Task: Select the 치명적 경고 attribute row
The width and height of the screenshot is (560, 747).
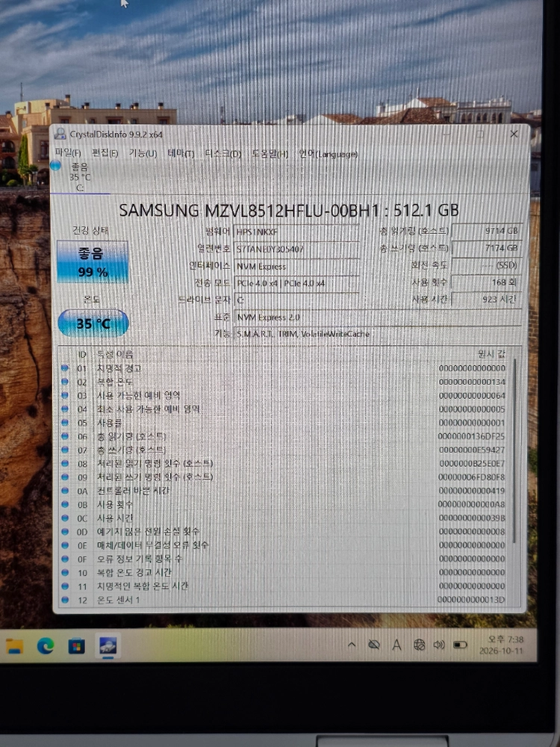Action: 284,368
